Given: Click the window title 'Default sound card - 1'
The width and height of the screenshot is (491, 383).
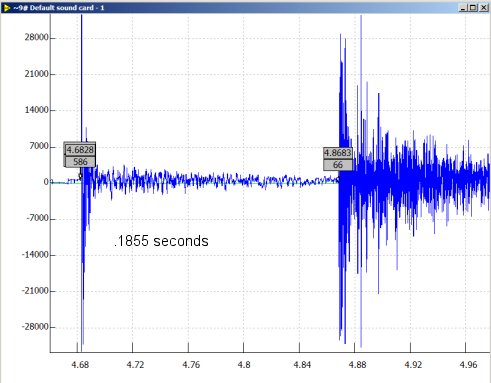Looking at the screenshot, I should point(67,8).
